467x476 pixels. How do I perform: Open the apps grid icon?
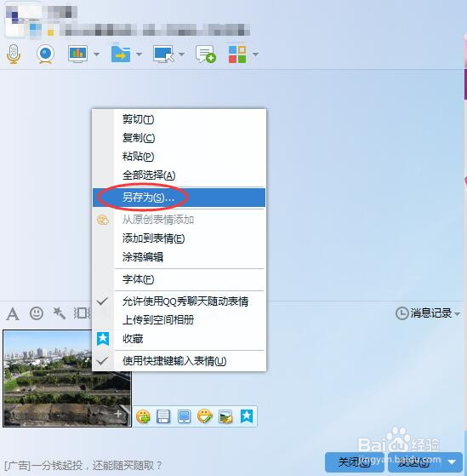(x=237, y=54)
